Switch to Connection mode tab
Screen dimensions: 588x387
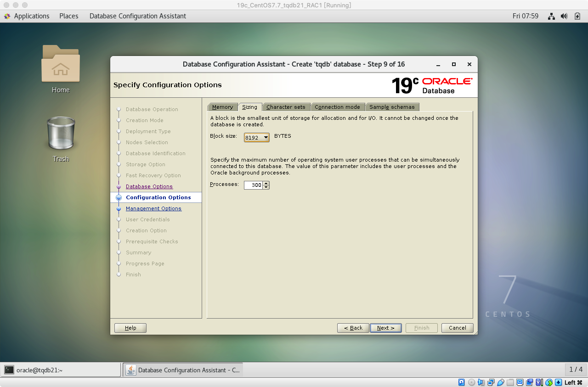[x=337, y=107]
